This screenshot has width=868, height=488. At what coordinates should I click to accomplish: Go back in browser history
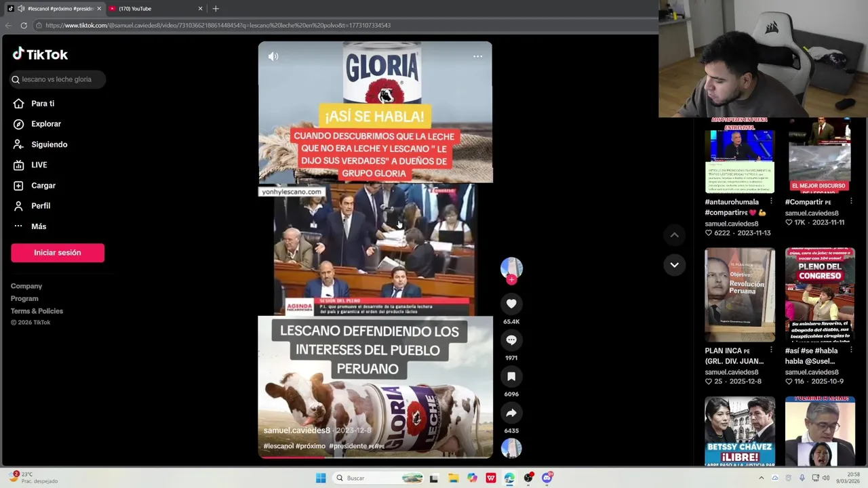tap(8, 26)
